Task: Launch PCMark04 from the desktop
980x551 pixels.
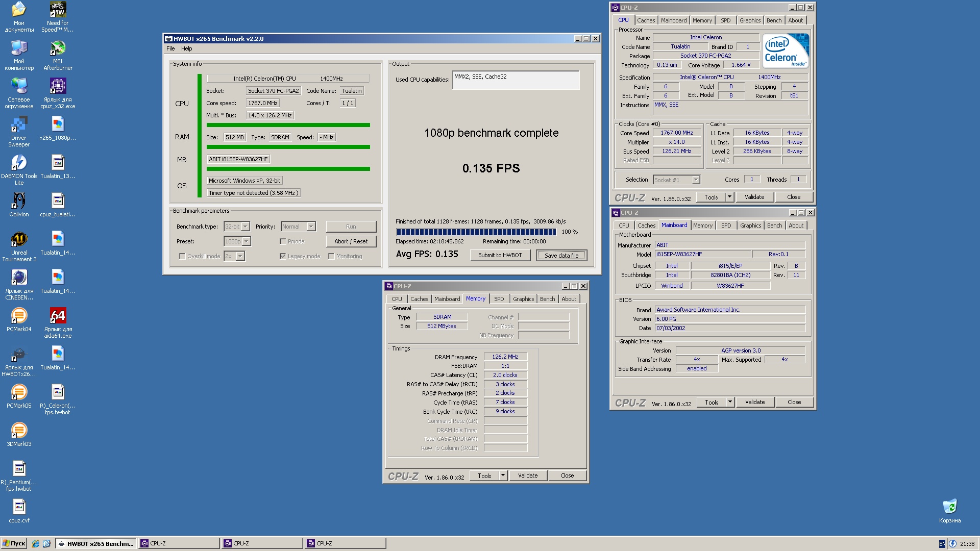Action: point(19,319)
